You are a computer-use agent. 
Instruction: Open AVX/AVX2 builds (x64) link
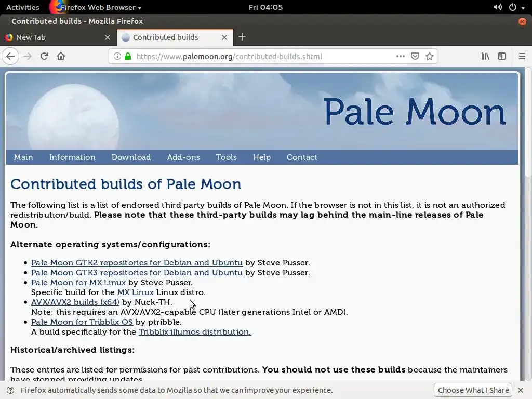click(75, 302)
